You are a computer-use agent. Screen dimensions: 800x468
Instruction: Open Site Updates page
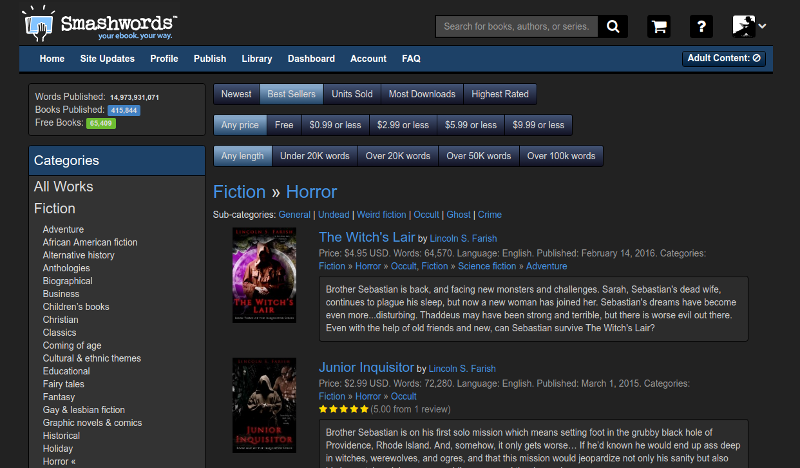(107, 59)
